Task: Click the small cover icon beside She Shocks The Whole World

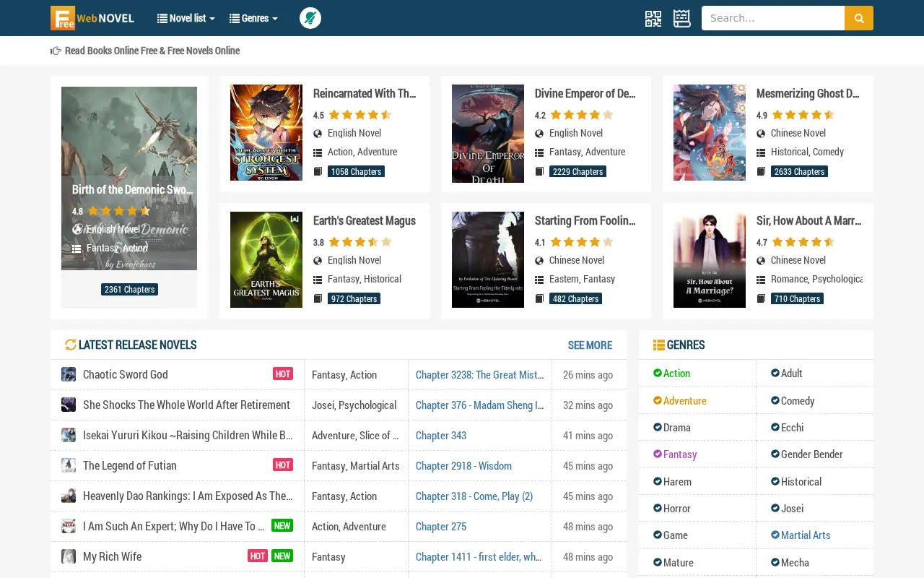Action: (x=69, y=405)
